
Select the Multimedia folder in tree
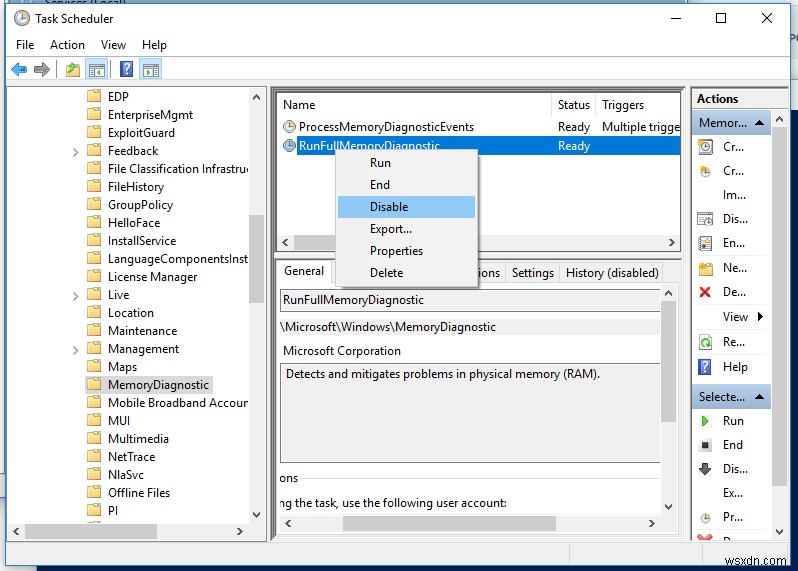coord(138,438)
